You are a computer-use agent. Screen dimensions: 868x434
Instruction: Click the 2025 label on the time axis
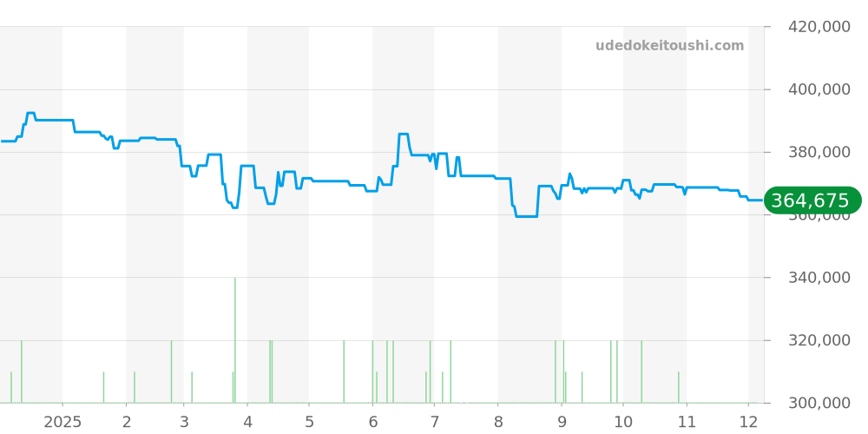pos(62,422)
